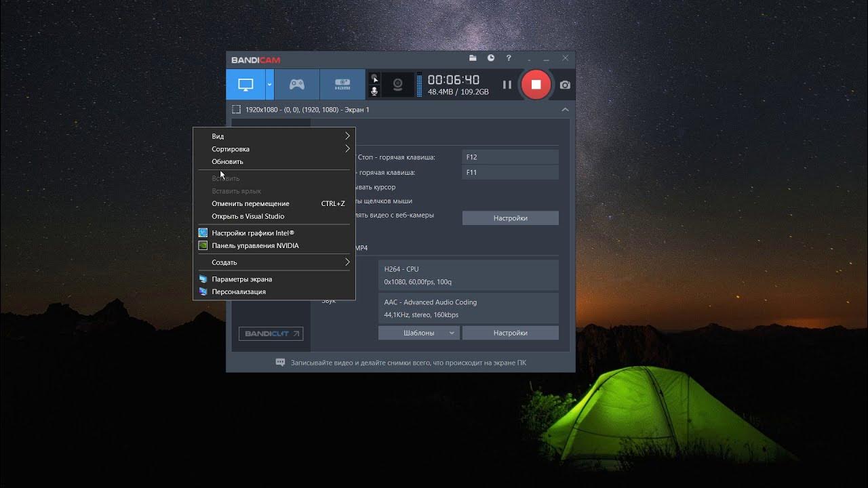
Task: Open Настройки графики Intel entry
Action: tap(274, 233)
